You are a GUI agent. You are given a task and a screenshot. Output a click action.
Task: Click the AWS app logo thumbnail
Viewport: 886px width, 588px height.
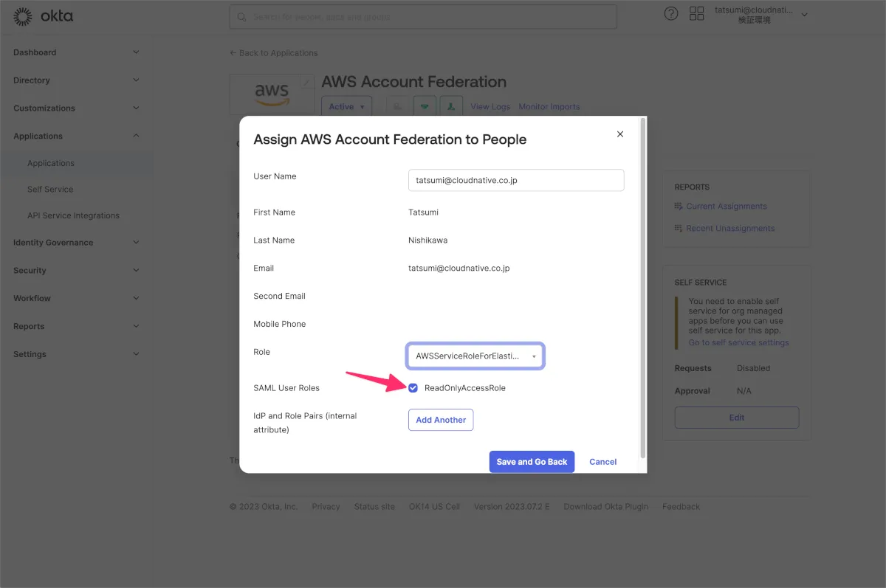271,94
